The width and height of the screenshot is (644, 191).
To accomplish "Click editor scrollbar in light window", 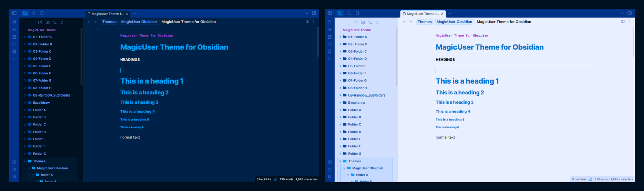I will coord(634,42).
